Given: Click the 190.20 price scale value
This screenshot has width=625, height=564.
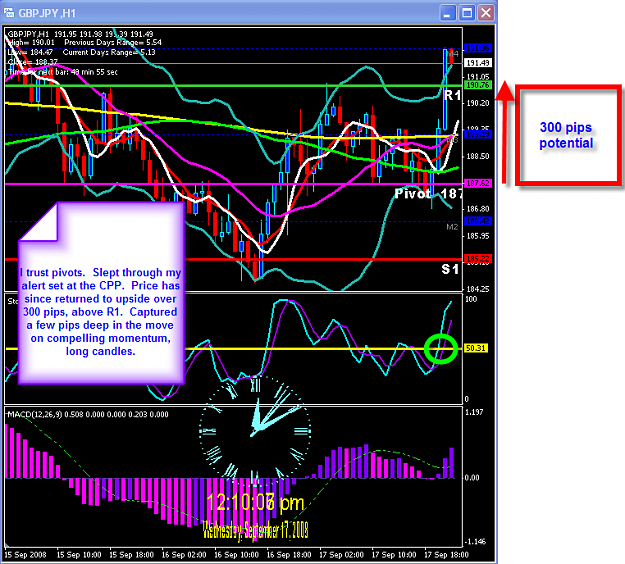Looking at the screenshot, I should coord(478,103).
